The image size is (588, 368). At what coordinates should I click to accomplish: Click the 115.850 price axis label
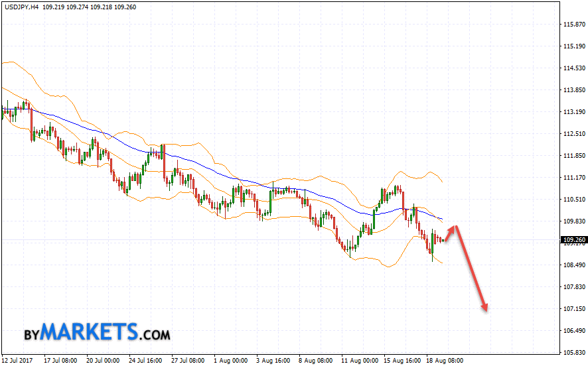[x=572, y=25]
